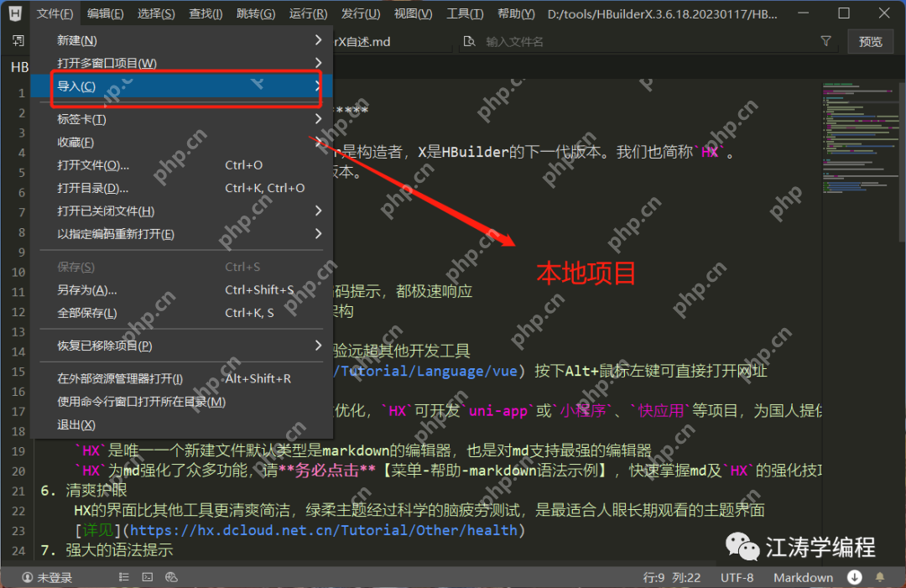906x588 pixels.
Task: Click the filter funnel icon in toolbar
Action: (x=825, y=41)
